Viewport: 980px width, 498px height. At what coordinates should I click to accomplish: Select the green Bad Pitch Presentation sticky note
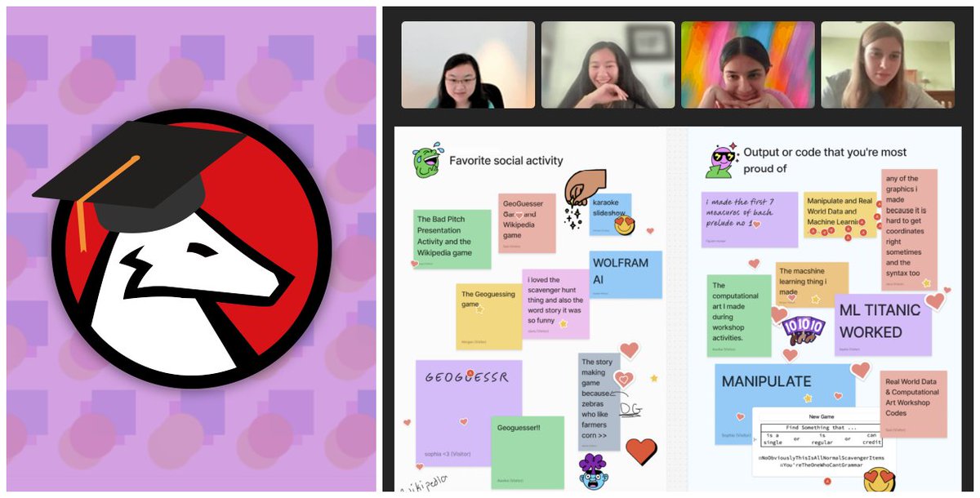[x=452, y=239]
